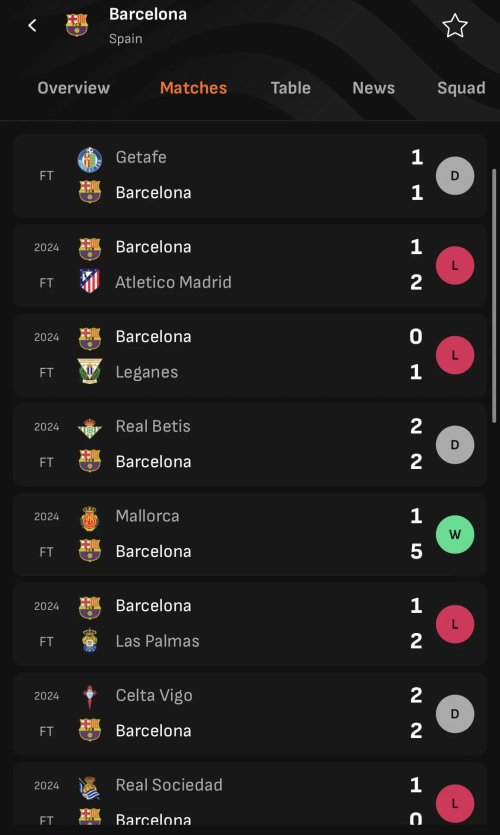Select the Matches tab
The image size is (500, 835).
click(x=193, y=88)
